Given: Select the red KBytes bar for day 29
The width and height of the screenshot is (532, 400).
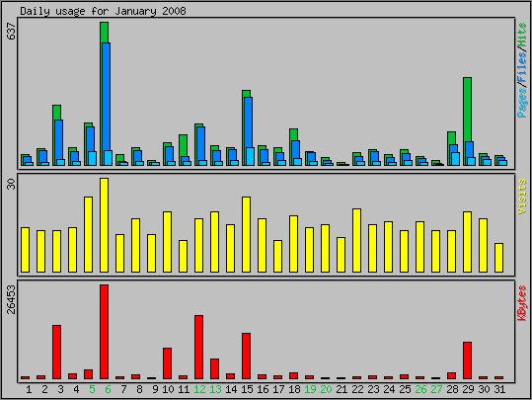Looking at the screenshot, I should 467,360.
